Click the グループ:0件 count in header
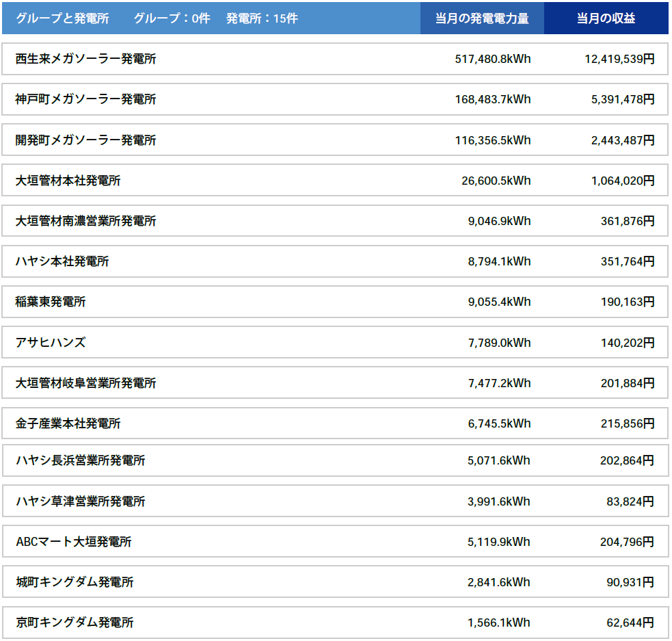This screenshot has width=672, height=641. tap(172, 18)
